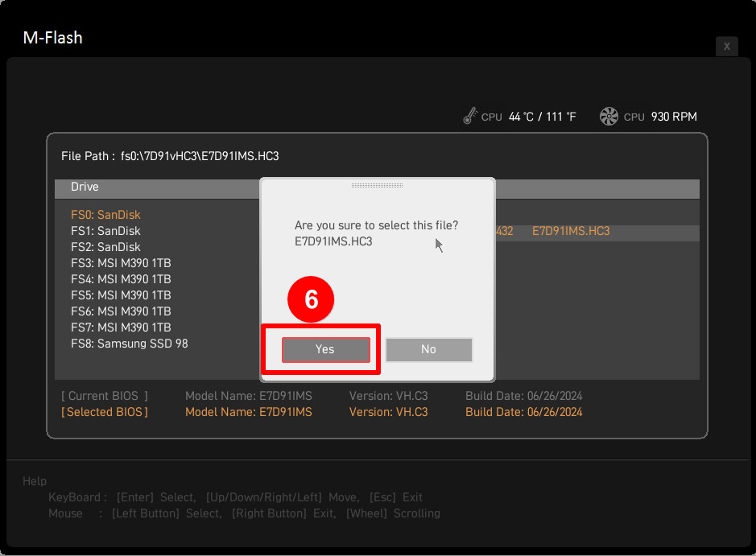Select the FS4: MSI M390 1TB drive
Screen dimensions: 756x556
tap(121, 279)
